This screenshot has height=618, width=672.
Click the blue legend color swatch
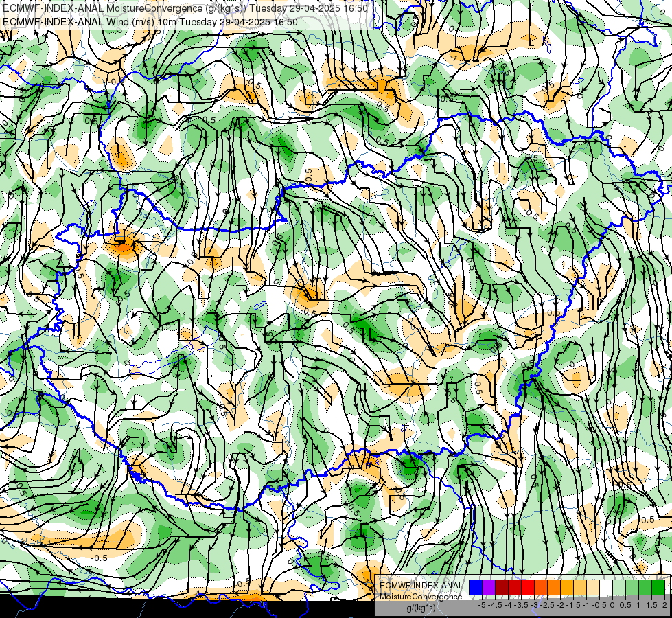click(476, 587)
